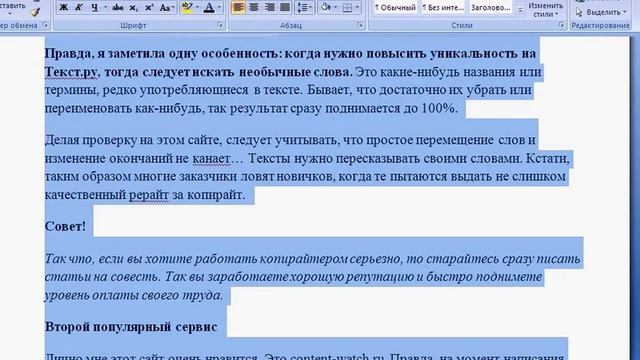The height and width of the screenshot is (360, 640).
Task: Apply the Обычный style
Action: (395, 7)
